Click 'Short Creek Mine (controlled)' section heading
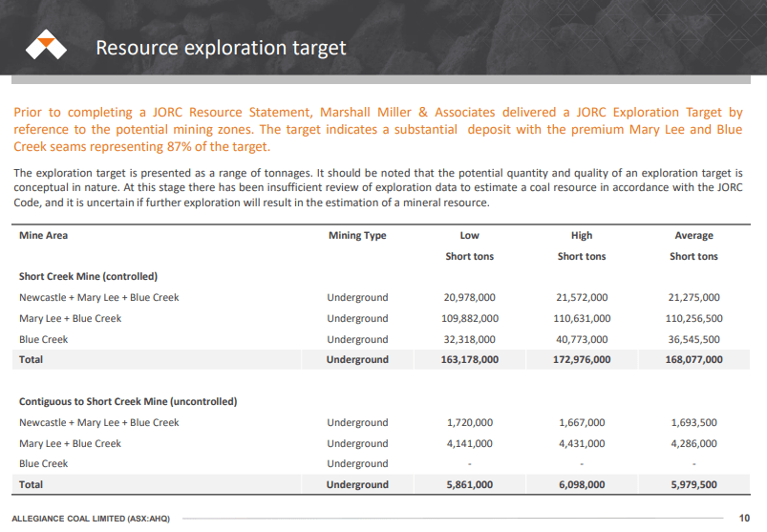767x532 pixels. click(x=88, y=276)
